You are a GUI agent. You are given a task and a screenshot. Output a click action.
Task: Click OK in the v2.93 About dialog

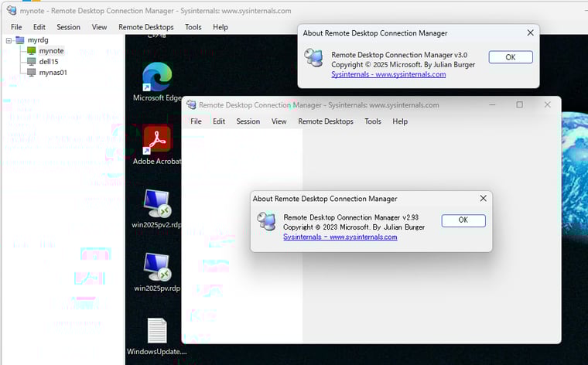(463, 220)
